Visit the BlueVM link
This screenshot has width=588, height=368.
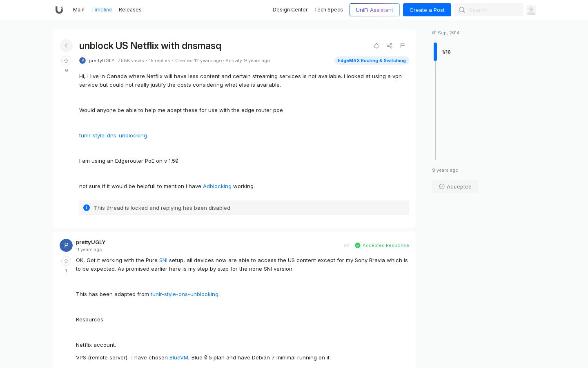coord(179,357)
